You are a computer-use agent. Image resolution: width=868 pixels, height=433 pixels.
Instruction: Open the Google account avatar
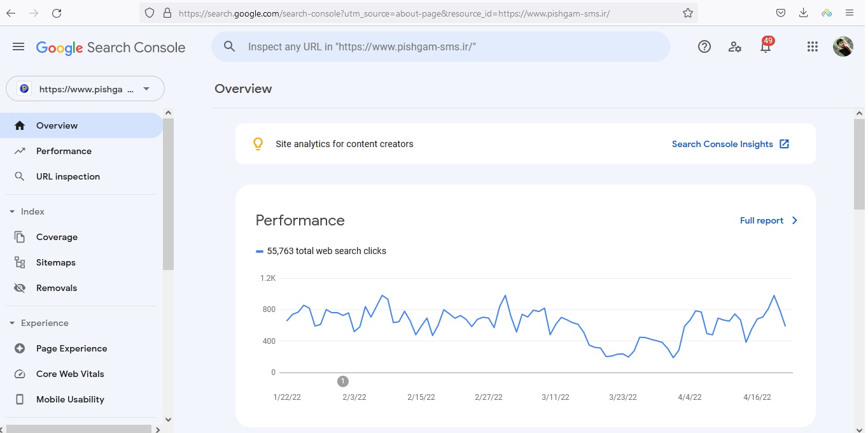[843, 46]
